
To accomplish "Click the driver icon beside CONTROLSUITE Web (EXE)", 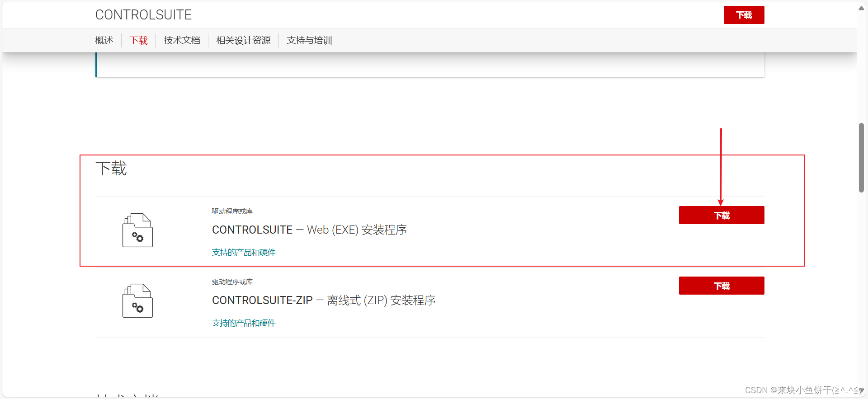I will (x=137, y=230).
